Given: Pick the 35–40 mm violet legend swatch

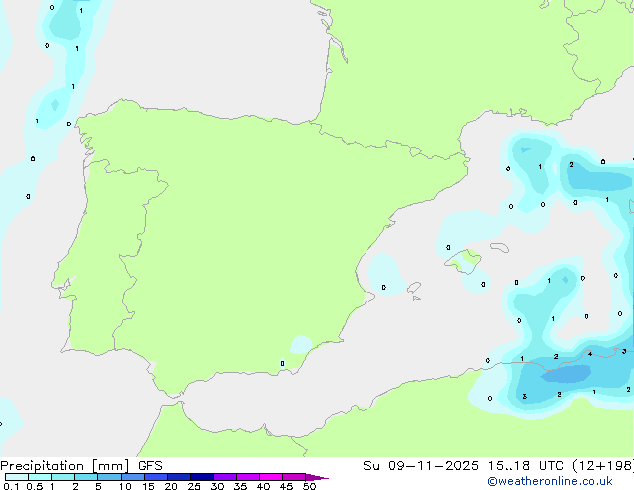Looking at the screenshot, I should pos(247,477).
